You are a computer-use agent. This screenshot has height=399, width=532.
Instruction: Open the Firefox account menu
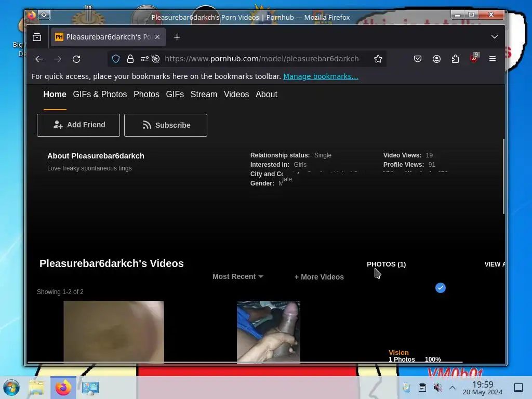tap(436, 59)
